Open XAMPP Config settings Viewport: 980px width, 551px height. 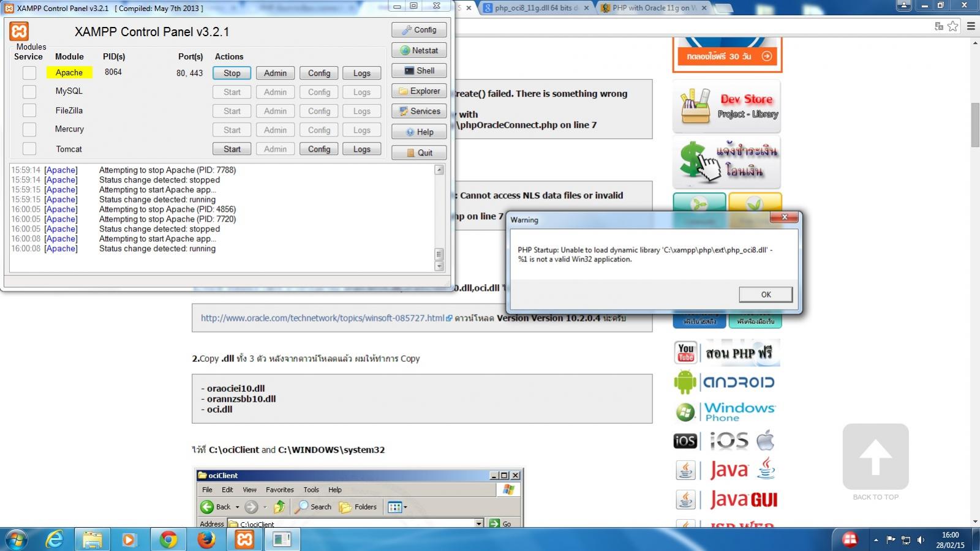point(419,30)
